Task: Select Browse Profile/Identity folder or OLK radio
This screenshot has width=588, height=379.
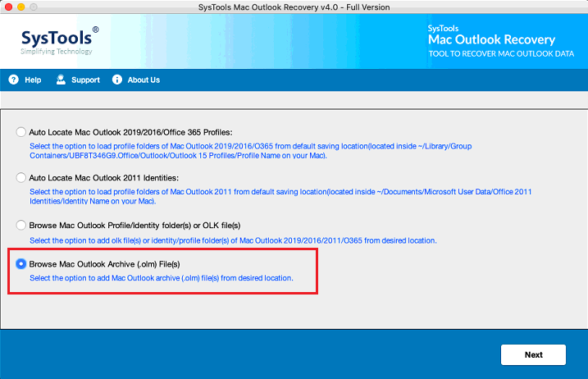Action: click(x=21, y=225)
